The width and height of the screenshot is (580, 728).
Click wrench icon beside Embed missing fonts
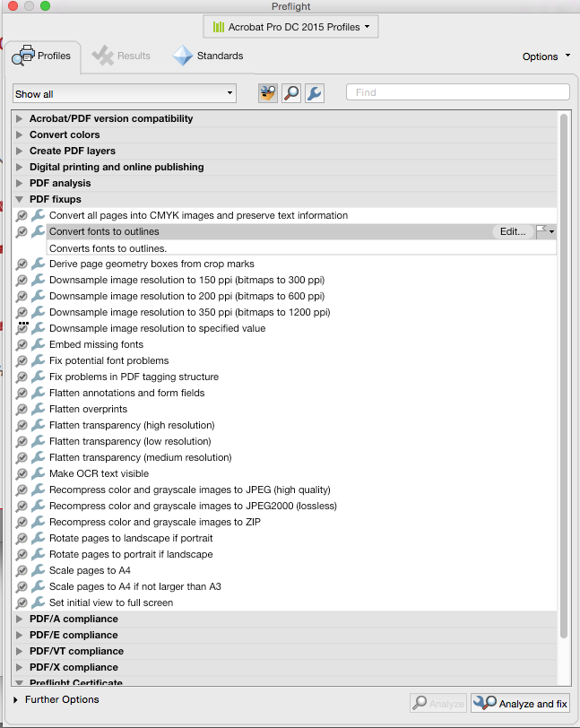pyautogui.click(x=38, y=344)
